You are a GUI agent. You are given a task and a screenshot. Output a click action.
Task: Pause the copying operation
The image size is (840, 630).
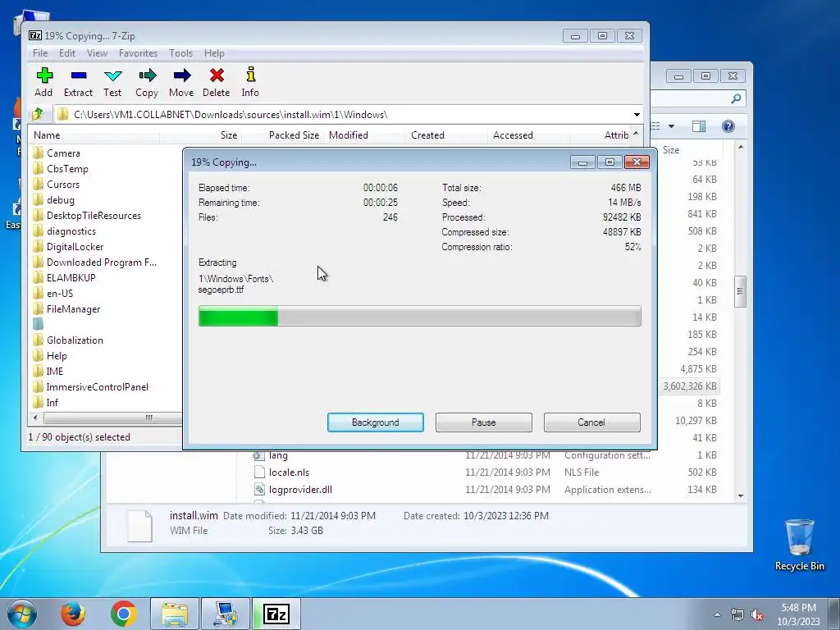[484, 422]
